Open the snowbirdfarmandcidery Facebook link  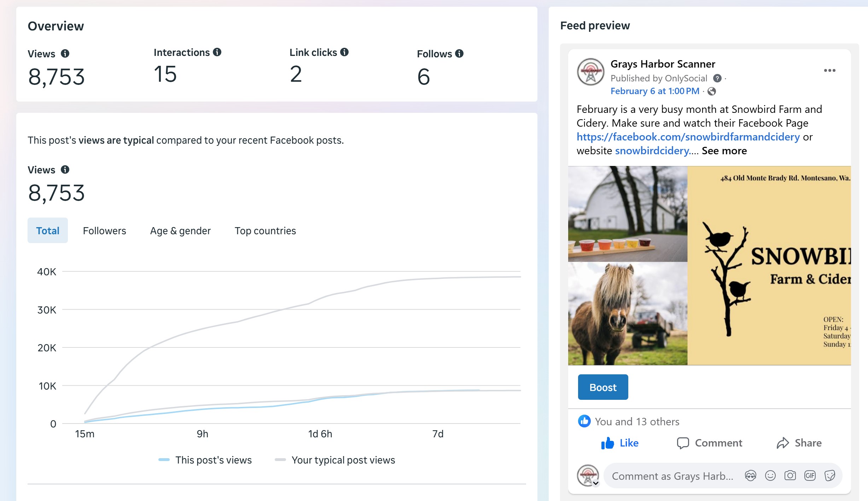(x=688, y=137)
